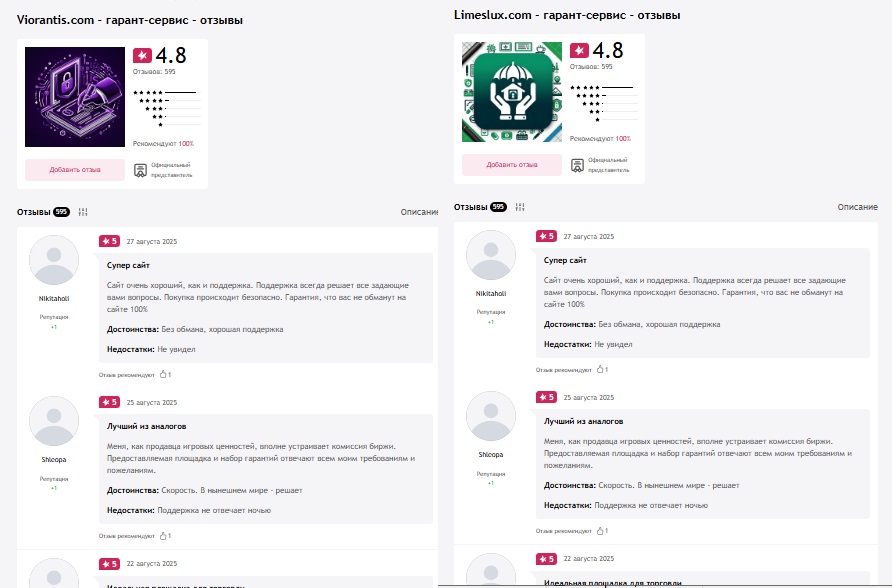Click the official representative badge icon for Viorantis
The image size is (892, 588).
[140, 170]
